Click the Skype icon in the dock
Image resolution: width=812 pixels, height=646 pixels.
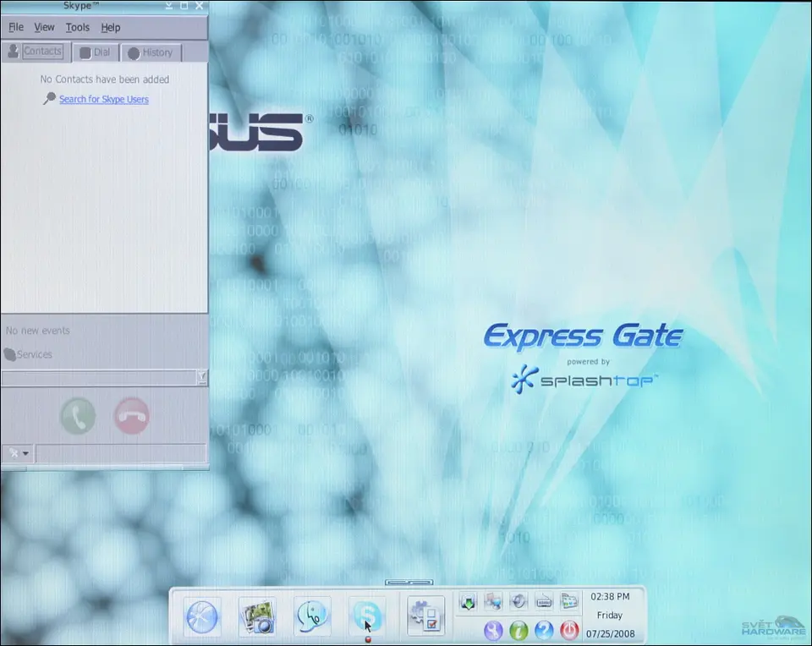point(367,616)
